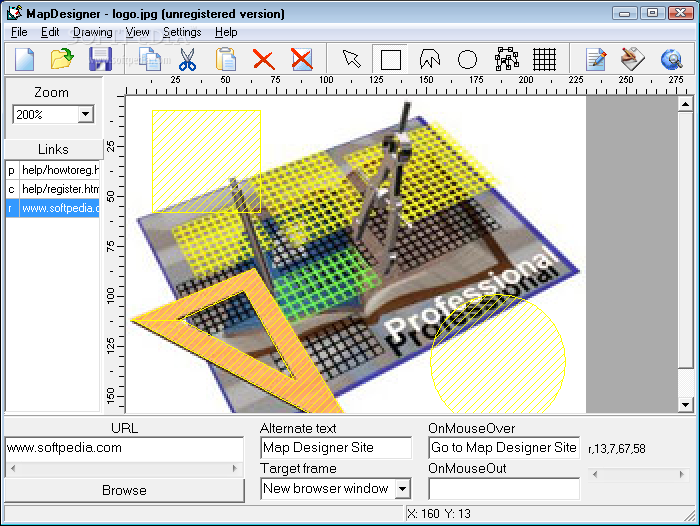Select the polygon area tool
Image resolution: width=700 pixels, height=526 pixels.
click(429, 59)
